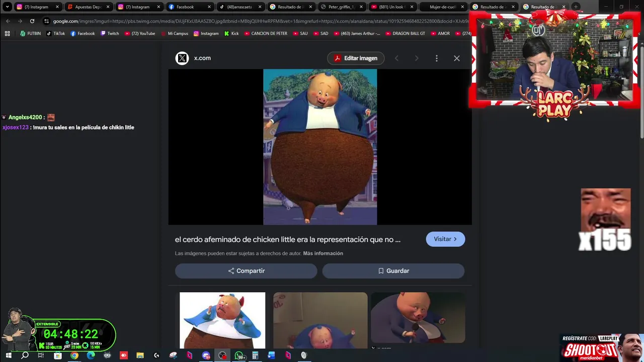Open the Windows Start menu
The width and height of the screenshot is (644, 362).
(x=8, y=355)
